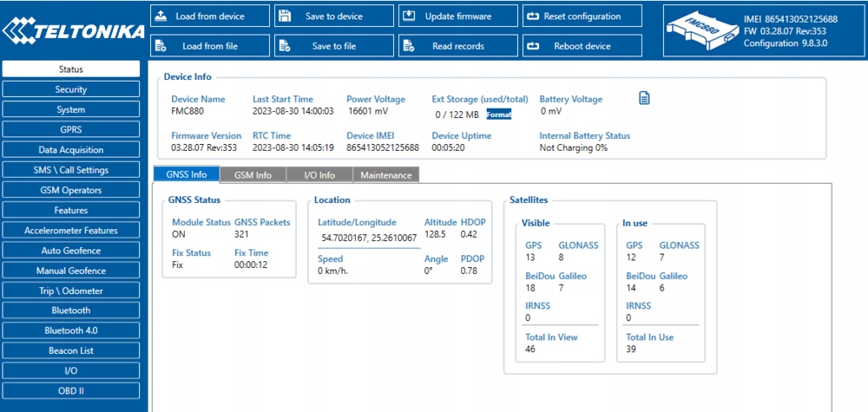
Task: Click the Total In View value 46
Action: 530,349
